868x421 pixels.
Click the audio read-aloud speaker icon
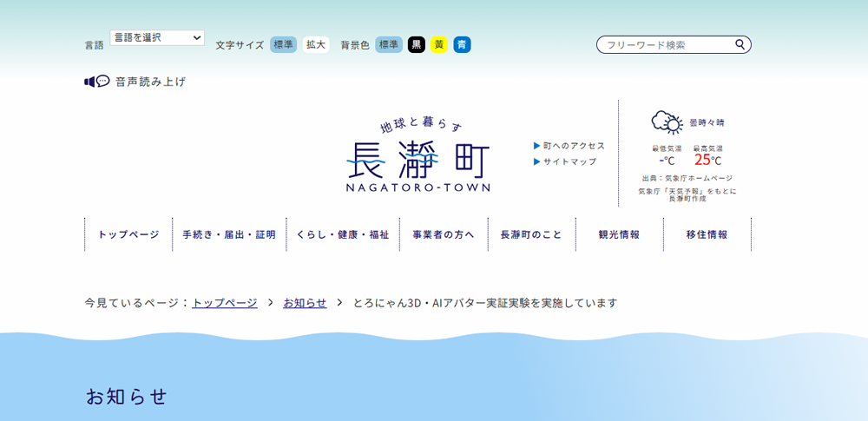coord(96,82)
